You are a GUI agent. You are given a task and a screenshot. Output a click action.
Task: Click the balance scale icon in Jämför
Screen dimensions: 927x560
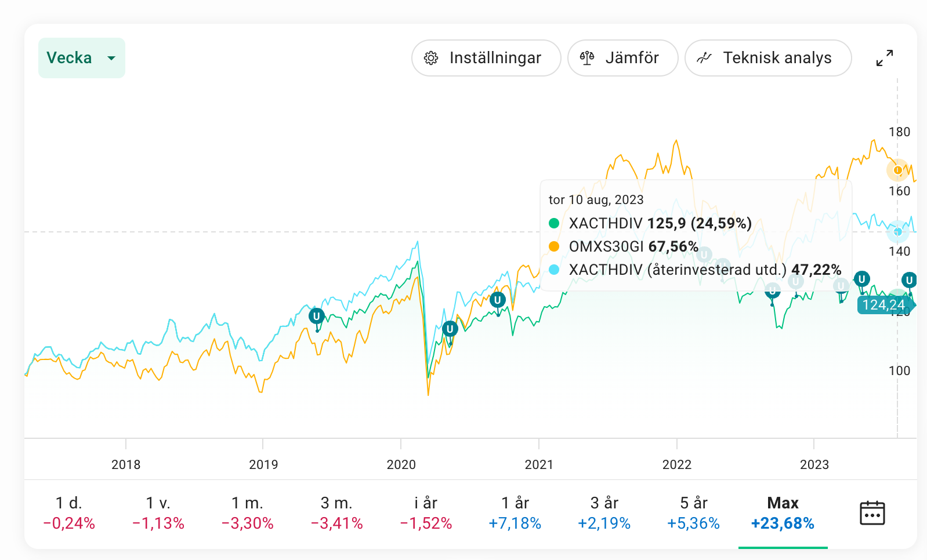coord(587,58)
